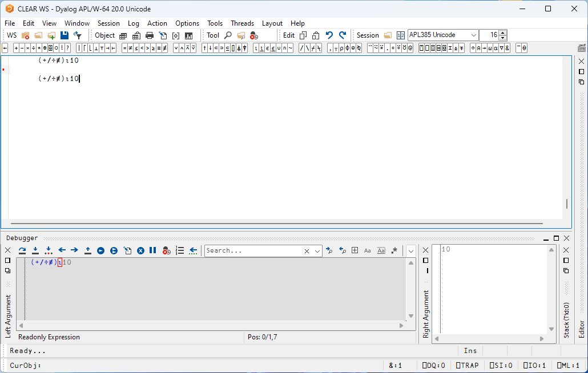The width and height of the screenshot is (588, 373).
Task: Toggle match case (Aa) in debugger search
Action: point(367,250)
